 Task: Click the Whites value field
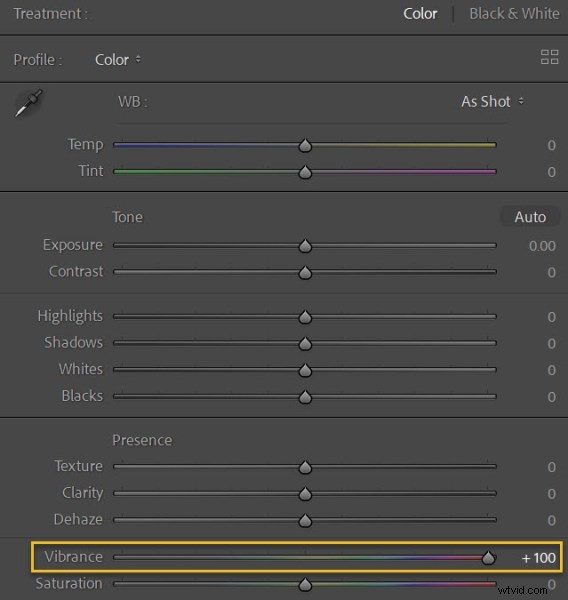551,370
